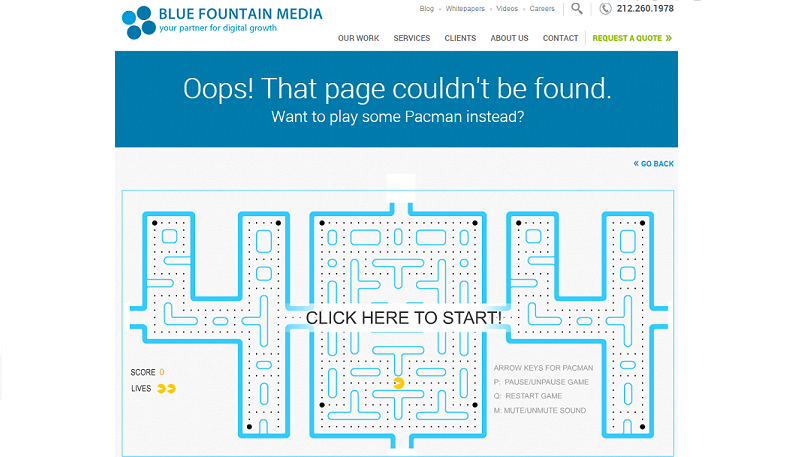Open the Careers link
Screen dimensions: 800x457
[542, 9]
